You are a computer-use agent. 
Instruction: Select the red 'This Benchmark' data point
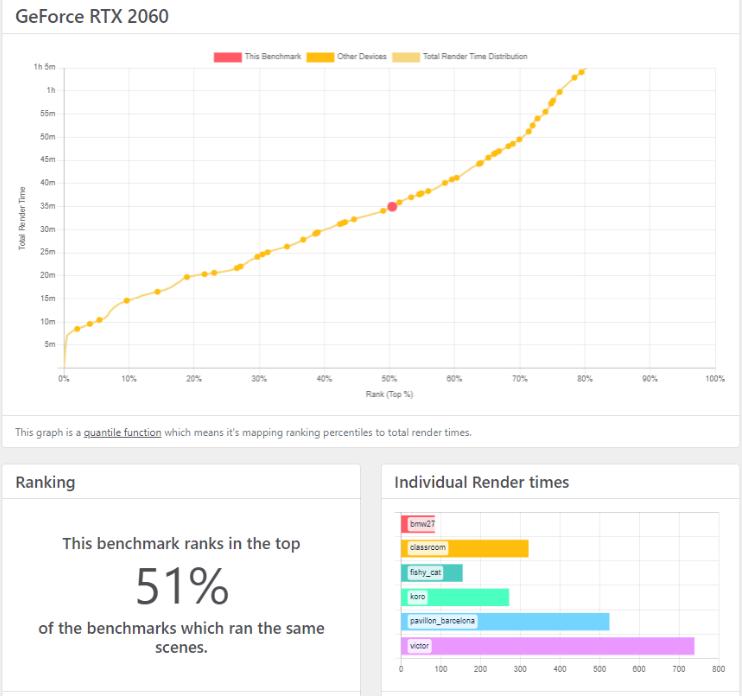(x=392, y=206)
